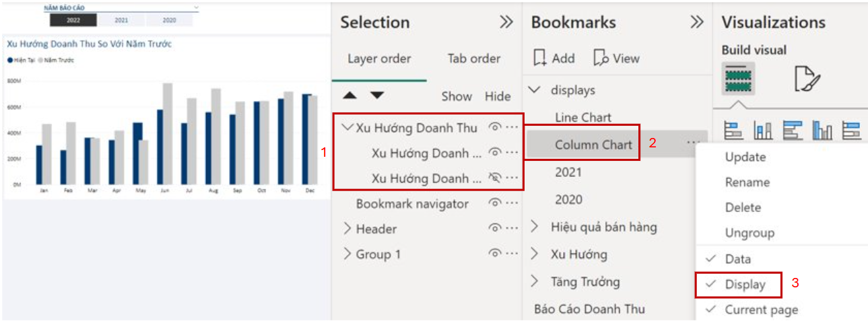Select the Build visual icon

pos(738,78)
